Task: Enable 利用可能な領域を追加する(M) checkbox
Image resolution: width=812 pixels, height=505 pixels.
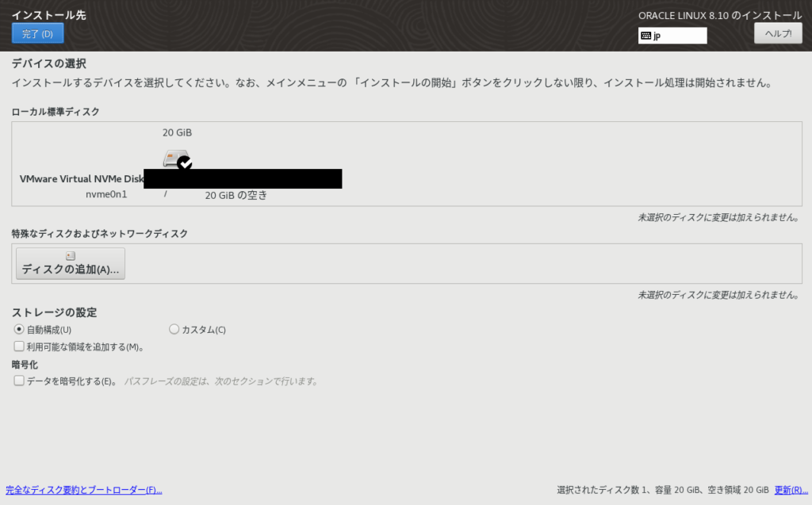Action: pos(19,346)
